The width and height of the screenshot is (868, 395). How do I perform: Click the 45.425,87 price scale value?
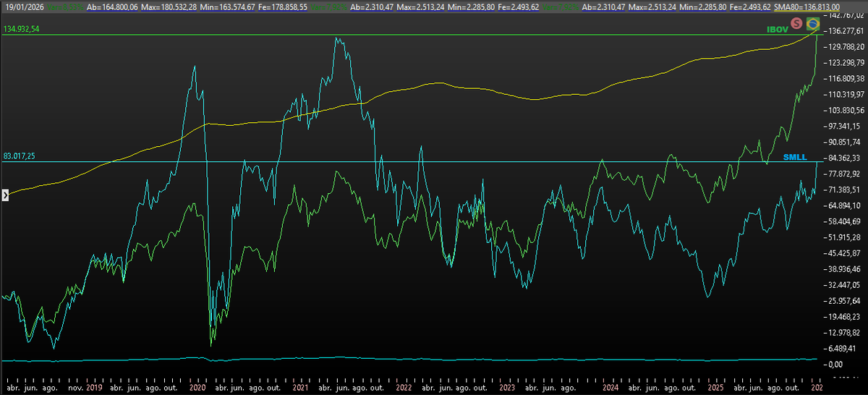pos(846,254)
